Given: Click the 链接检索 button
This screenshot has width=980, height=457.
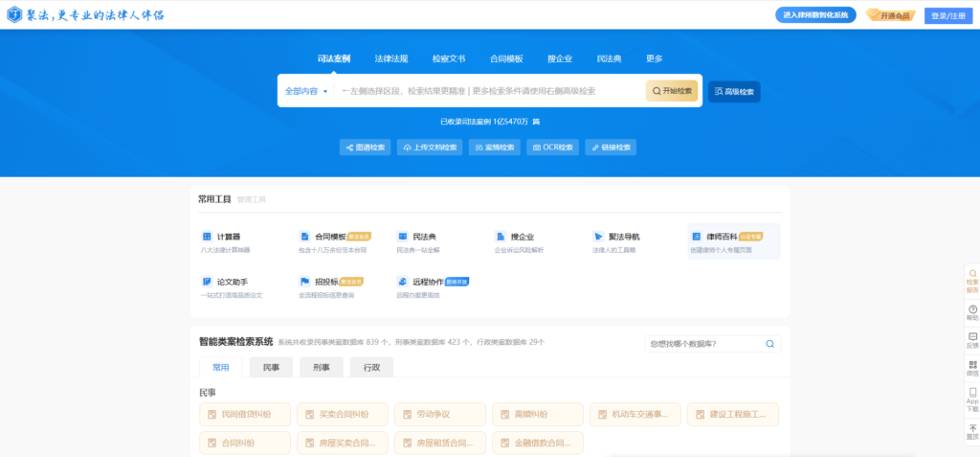Looking at the screenshot, I should (611, 148).
